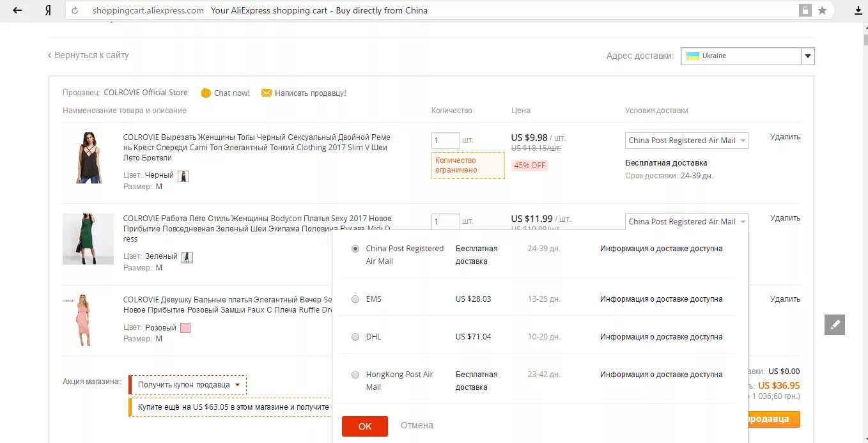Click the orange seller order button

point(773,419)
